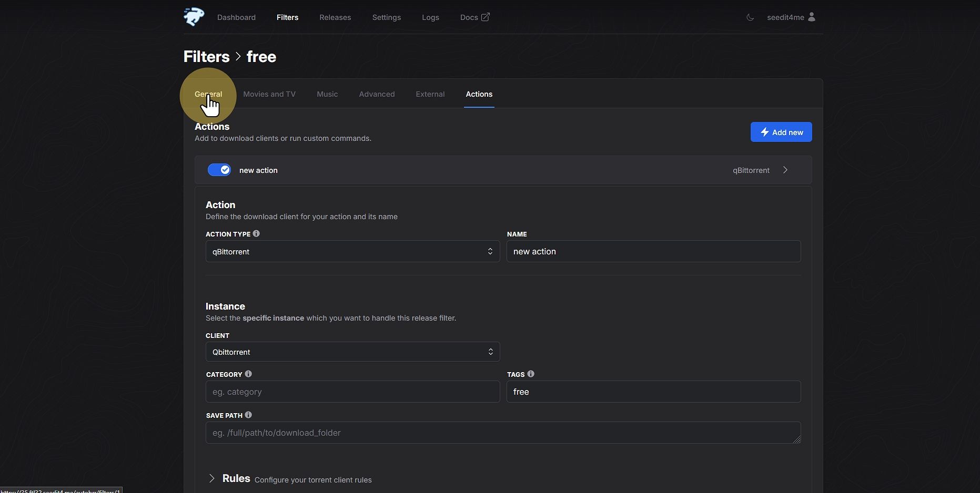Open Docs external link
This screenshot has width=980, height=493.
click(474, 17)
